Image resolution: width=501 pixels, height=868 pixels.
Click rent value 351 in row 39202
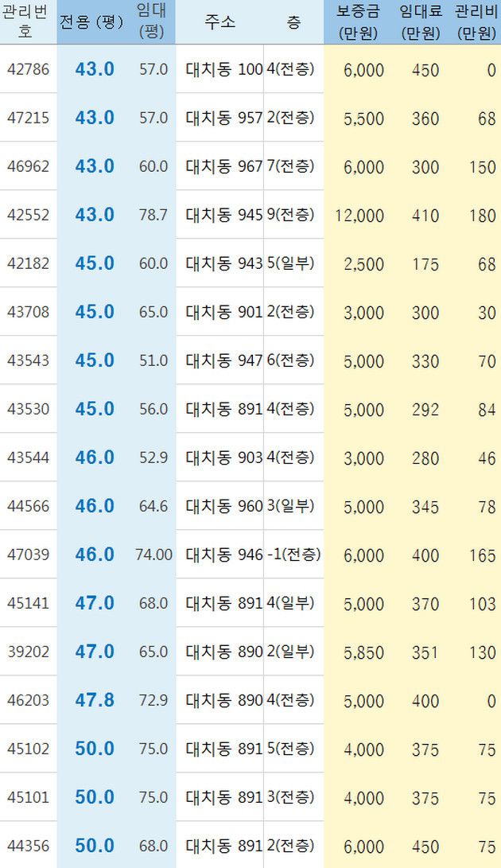pyautogui.click(x=425, y=652)
